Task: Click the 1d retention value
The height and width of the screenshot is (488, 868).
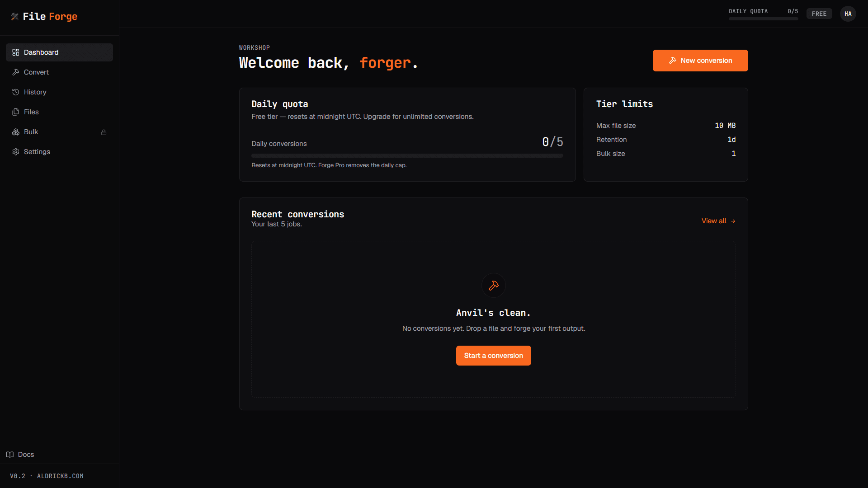Action: [731, 140]
